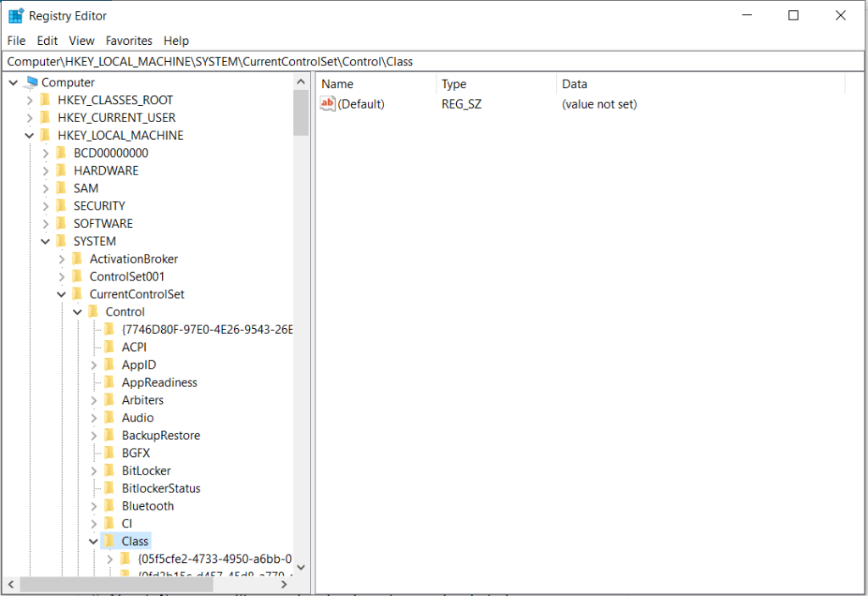868x596 pixels.
Task: Expand HKEY_CURRENT_USER arrow
Action: click(30, 118)
